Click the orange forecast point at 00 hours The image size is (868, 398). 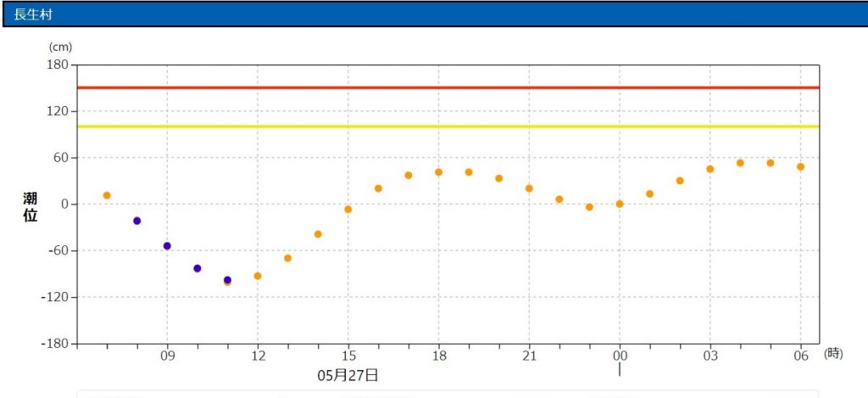620,204
